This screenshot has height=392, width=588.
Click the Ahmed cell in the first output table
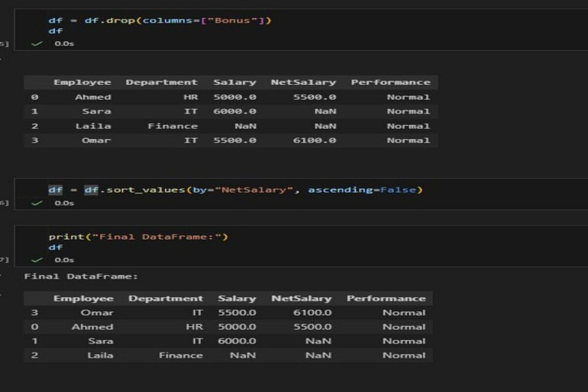point(93,97)
